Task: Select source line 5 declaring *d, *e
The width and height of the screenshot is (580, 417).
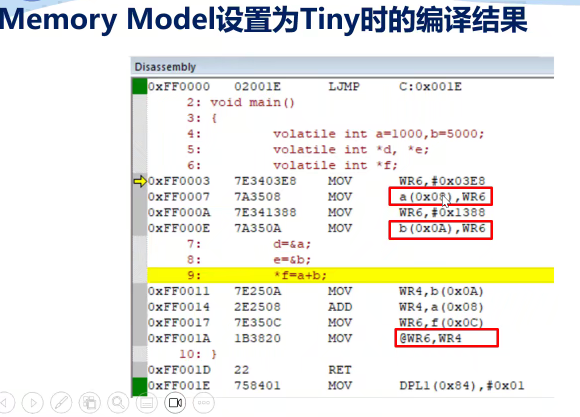Action: [308, 149]
